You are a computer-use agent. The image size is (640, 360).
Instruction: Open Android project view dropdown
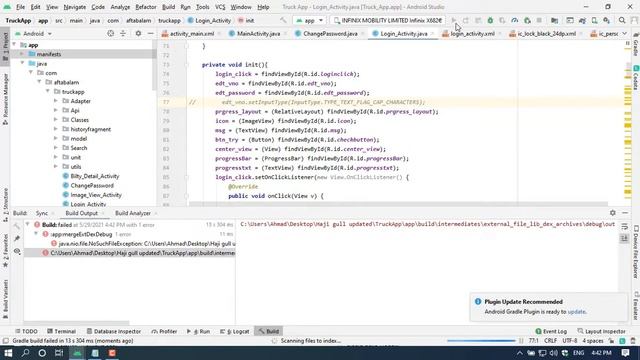tap(33, 33)
